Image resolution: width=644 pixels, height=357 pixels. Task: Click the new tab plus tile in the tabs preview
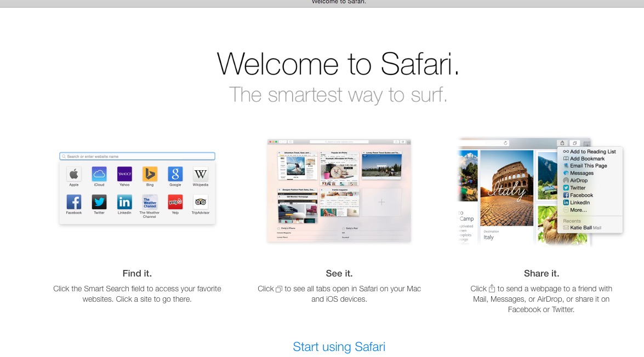381,202
